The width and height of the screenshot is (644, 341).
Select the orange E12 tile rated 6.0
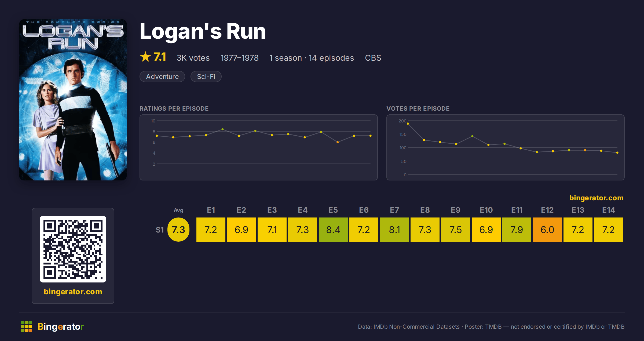[547, 230]
